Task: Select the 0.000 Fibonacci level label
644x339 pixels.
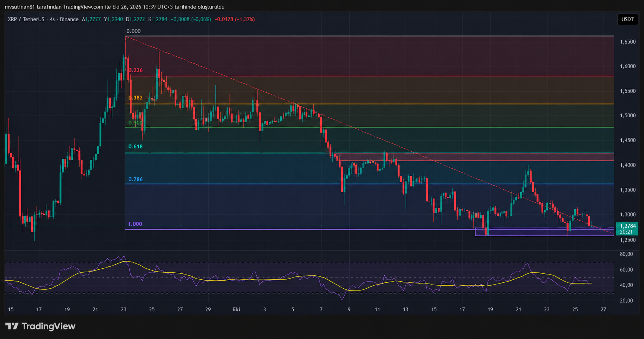Action: coord(133,31)
